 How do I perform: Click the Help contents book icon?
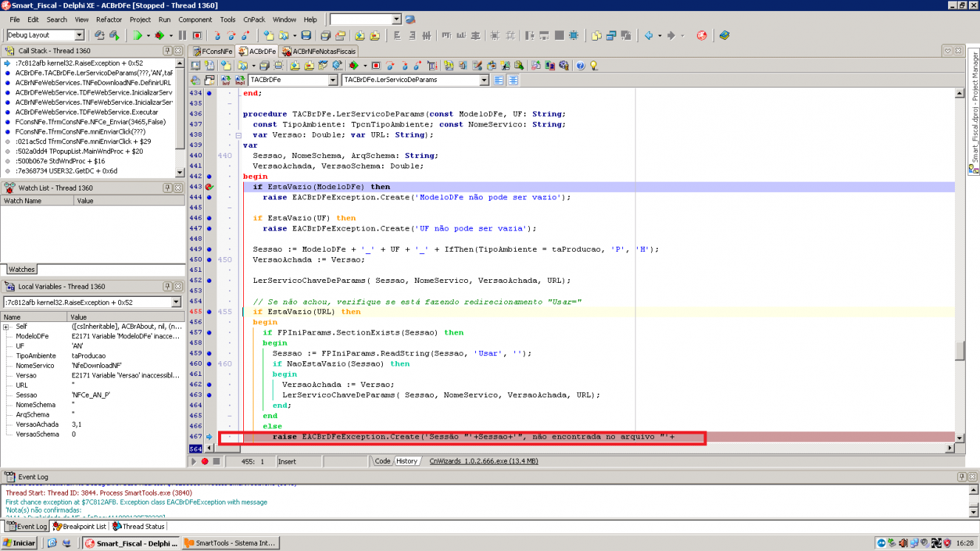pos(724,35)
